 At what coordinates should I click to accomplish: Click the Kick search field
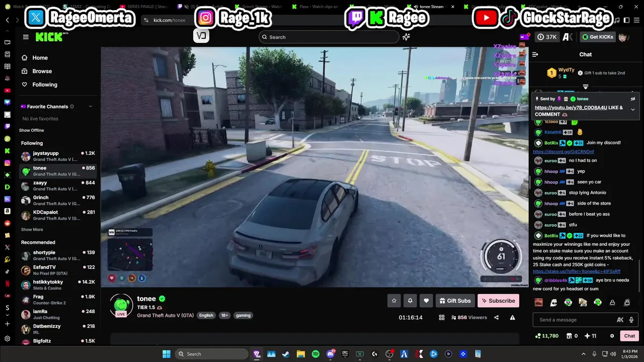point(329,37)
